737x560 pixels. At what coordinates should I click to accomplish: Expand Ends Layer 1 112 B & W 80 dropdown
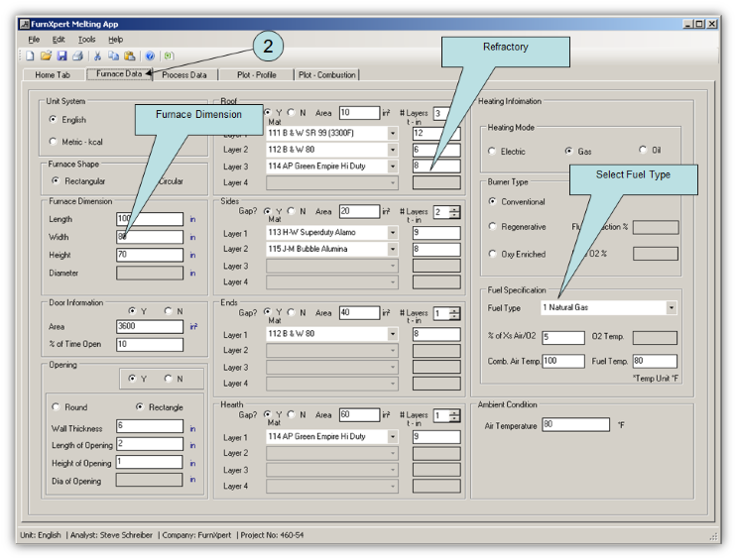click(x=393, y=334)
